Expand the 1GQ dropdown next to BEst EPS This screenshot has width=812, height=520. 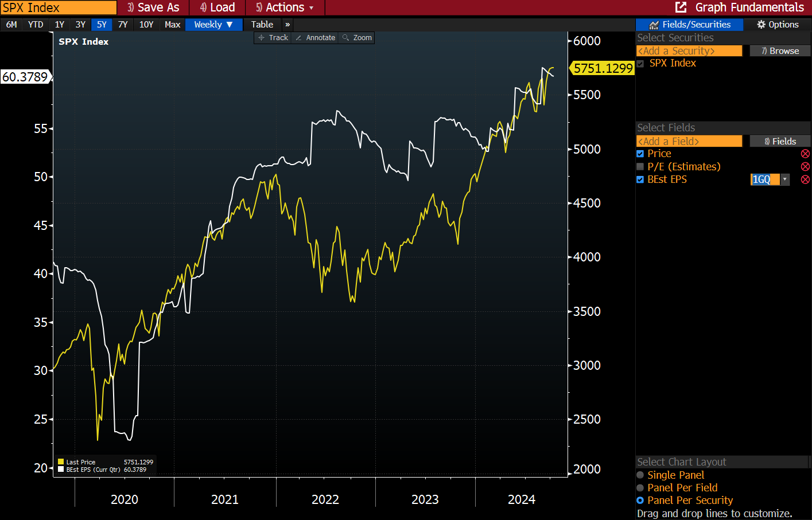[784, 179]
